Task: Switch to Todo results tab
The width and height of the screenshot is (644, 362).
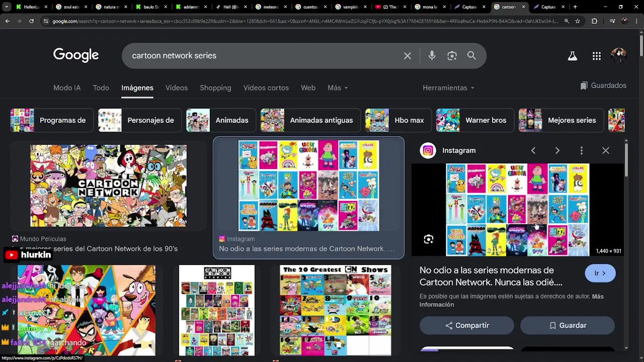Action: point(101,87)
